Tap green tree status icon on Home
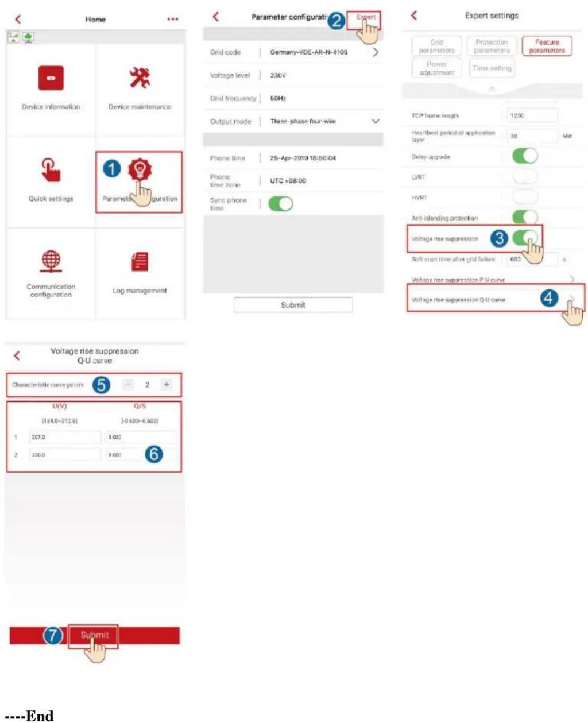The image size is (588, 723). click(x=28, y=37)
